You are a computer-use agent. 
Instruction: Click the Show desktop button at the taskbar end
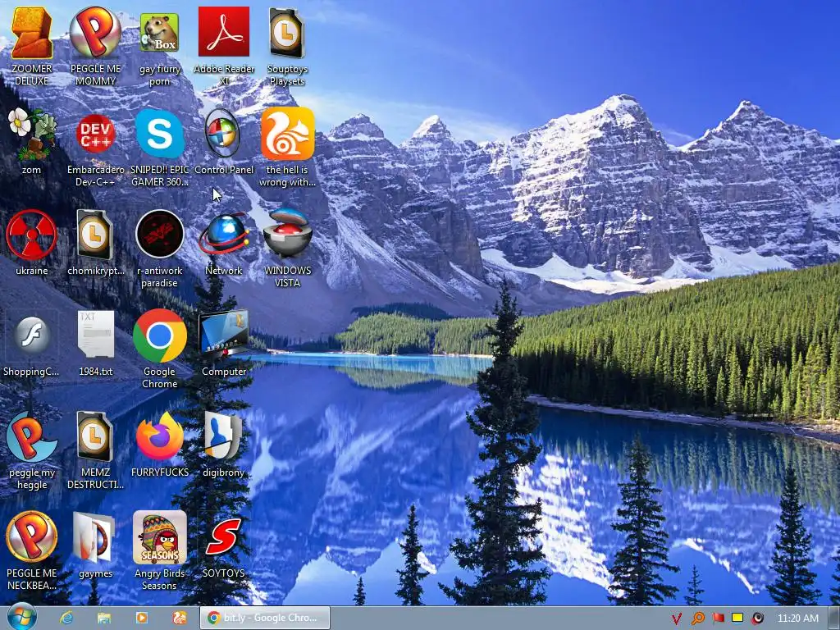coord(833,619)
